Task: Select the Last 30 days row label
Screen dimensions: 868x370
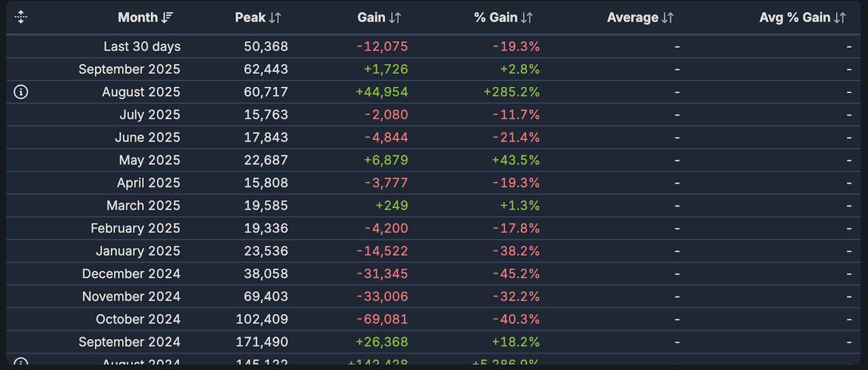Action: (142, 47)
